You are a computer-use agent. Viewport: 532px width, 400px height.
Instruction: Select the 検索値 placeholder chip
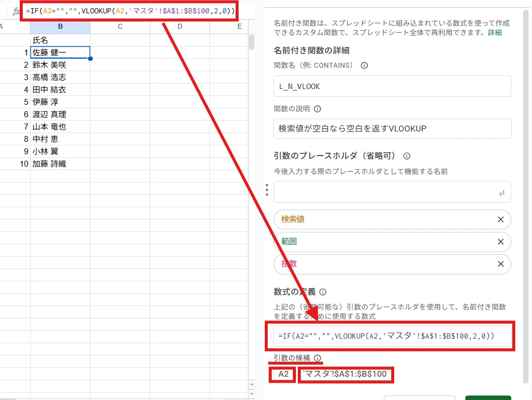click(x=392, y=220)
